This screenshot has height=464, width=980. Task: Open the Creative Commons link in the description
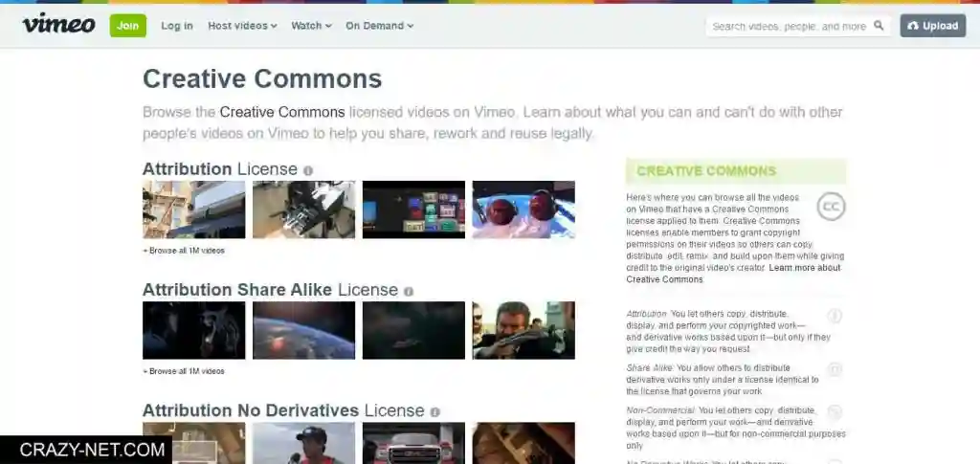pos(282,112)
